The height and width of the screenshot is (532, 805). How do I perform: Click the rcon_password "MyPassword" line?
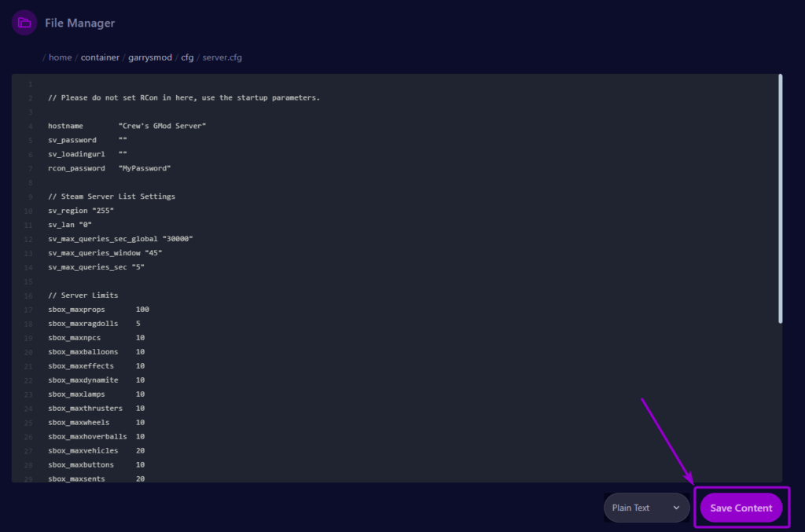(109, 168)
